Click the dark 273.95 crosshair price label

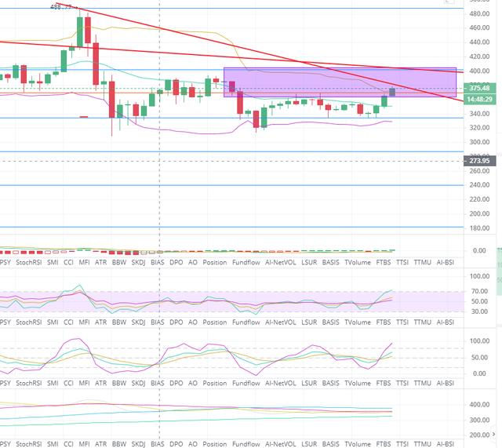pos(479,161)
